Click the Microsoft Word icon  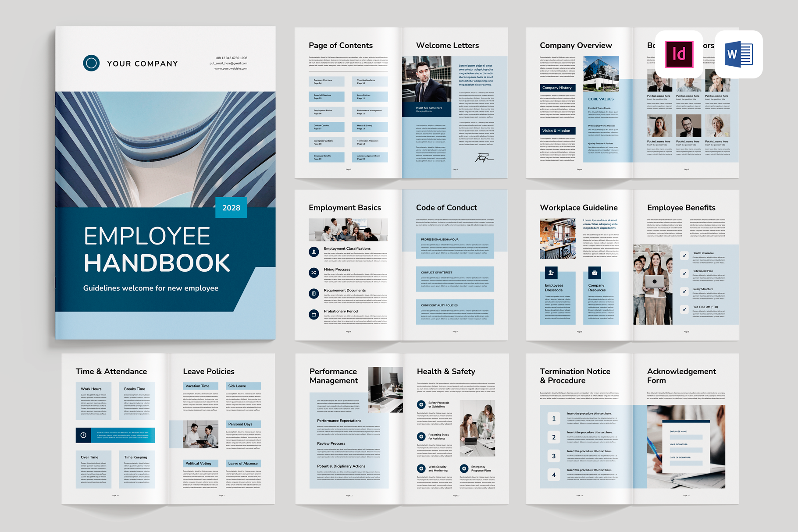tap(738, 54)
